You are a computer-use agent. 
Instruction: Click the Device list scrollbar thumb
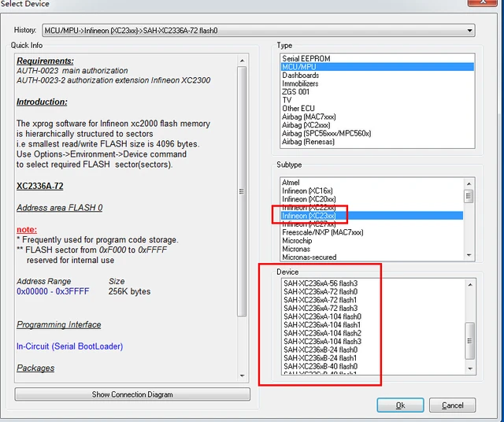pyautogui.click(x=470, y=341)
